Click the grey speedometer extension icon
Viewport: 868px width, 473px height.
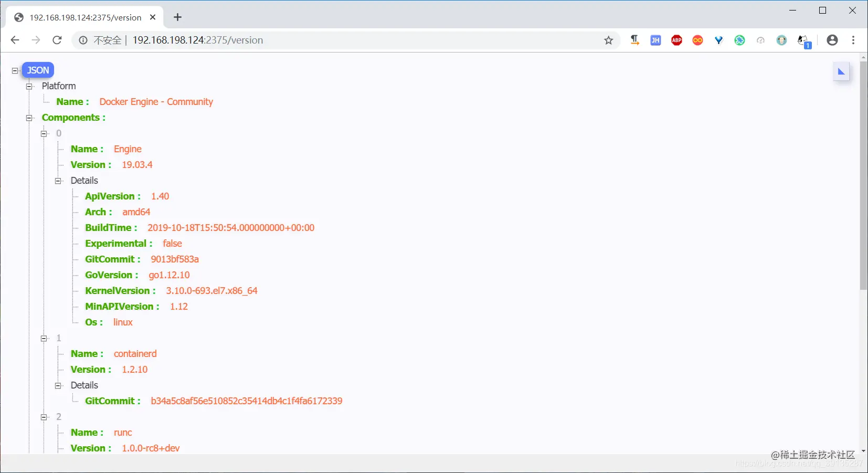coord(760,40)
